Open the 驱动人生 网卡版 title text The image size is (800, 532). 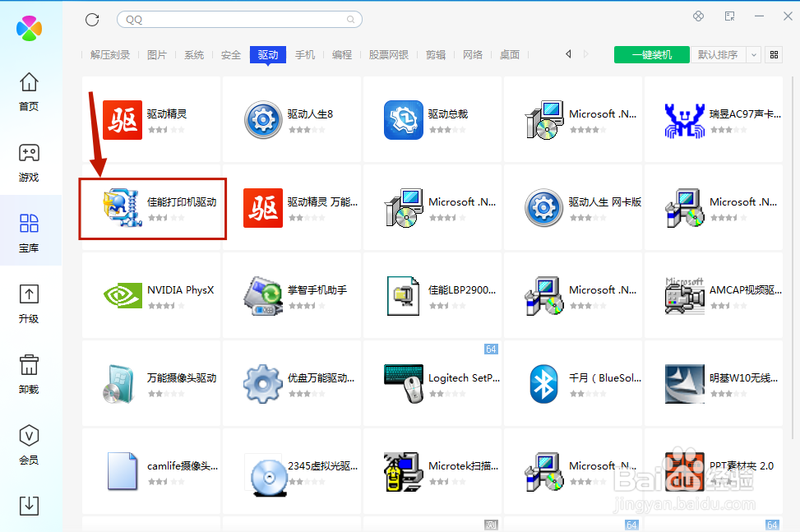[605, 202]
